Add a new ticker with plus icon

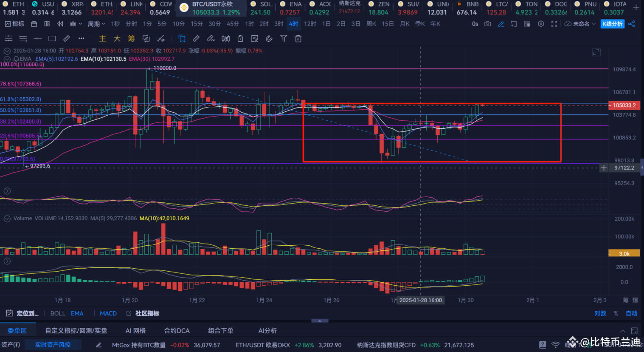(x=636, y=8)
